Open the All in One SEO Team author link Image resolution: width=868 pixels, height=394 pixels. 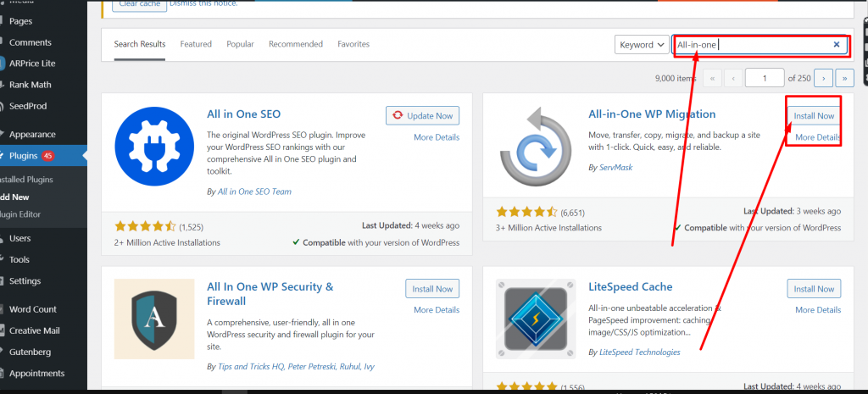click(x=254, y=191)
